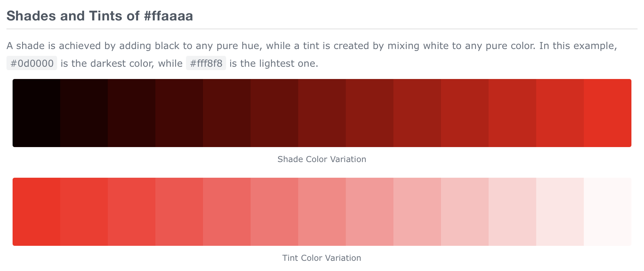The width and height of the screenshot is (644, 271).
Task: Choose the seventh, middle shade swatch
Action: click(x=322, y=113)
